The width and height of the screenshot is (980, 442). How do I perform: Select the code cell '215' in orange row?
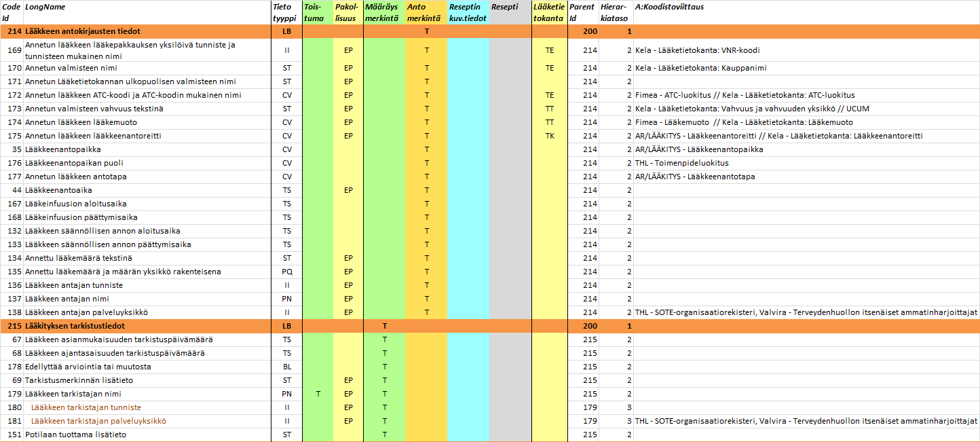[x=12, y=326]
